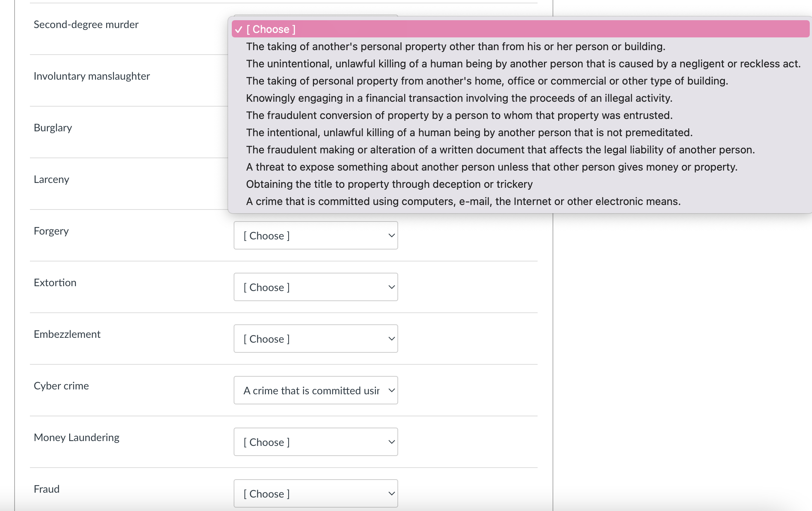
Task: Expand the Money Laundering dropdown
Action: coord(315,442)
